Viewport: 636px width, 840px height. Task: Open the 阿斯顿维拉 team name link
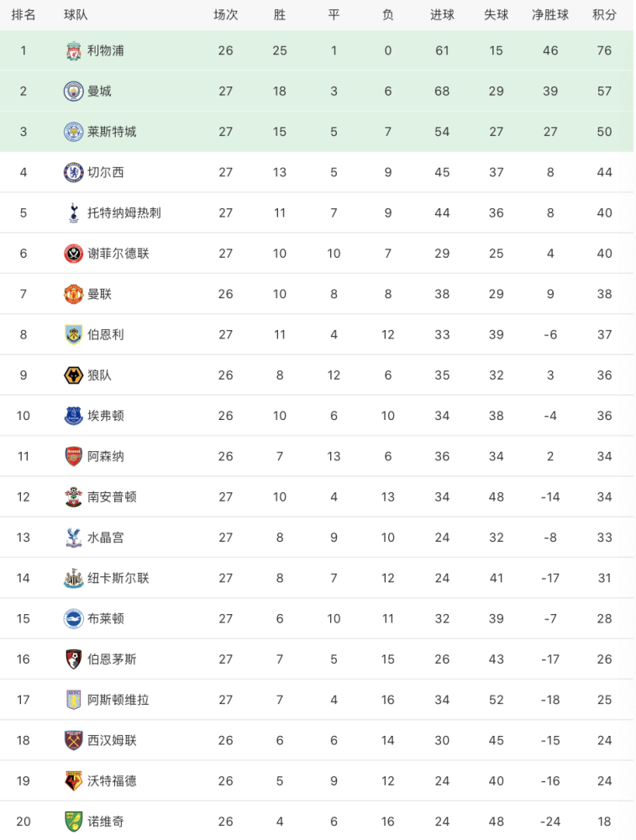point(118,700)
